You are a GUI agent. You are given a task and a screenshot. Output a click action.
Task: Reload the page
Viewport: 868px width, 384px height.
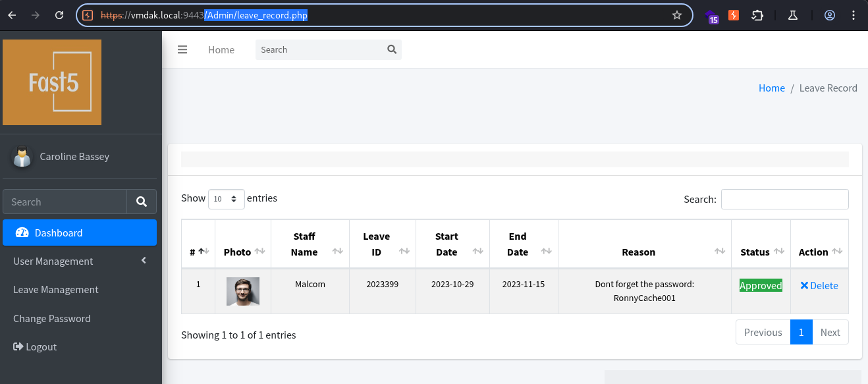[59, 15]
